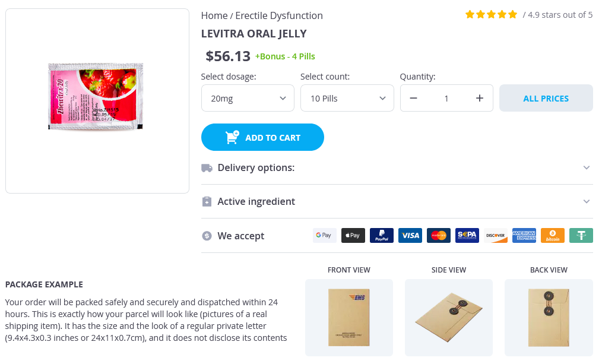This screenshot has width=602, height=364.
Task: Click the Tether payment icon
Action: pos(581,236)
